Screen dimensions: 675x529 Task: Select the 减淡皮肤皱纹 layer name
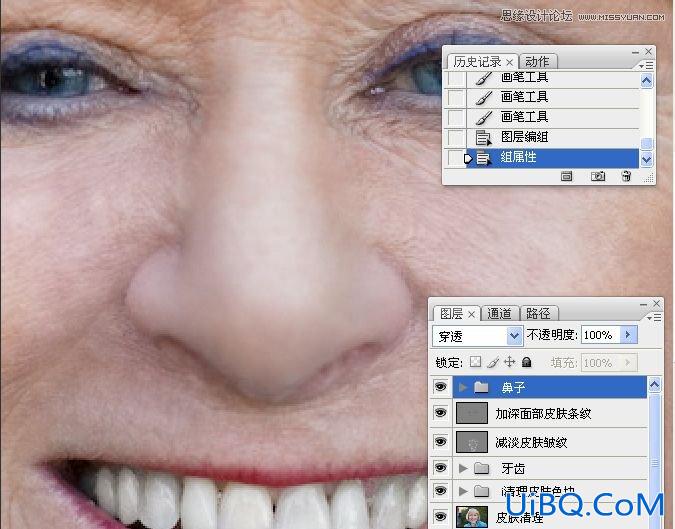[x=531, y=443]
